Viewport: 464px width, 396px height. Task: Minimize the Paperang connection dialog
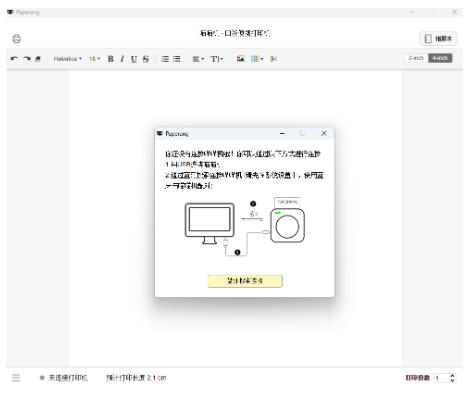point(282,133)
